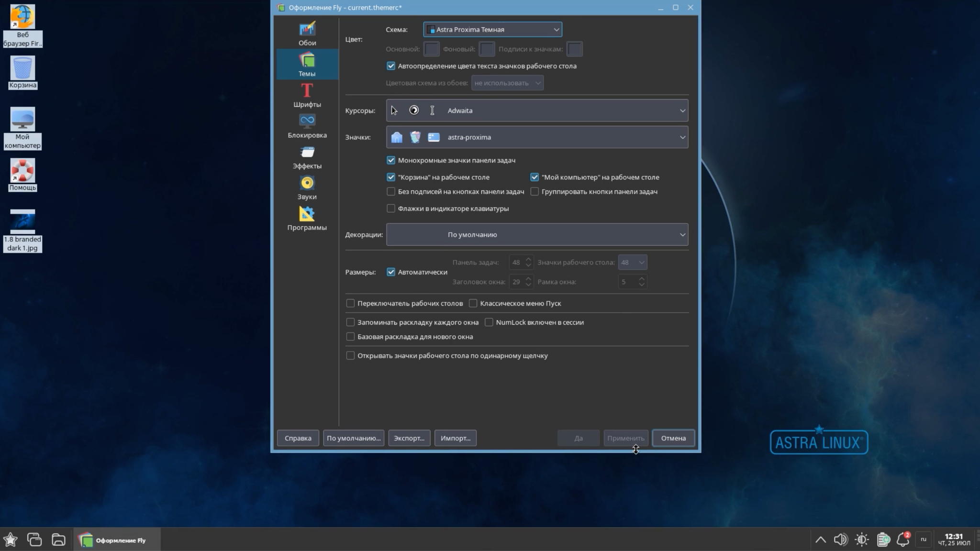Select the Программы icon in sidebar
The image size is (980, 551).
click(307, 214)
